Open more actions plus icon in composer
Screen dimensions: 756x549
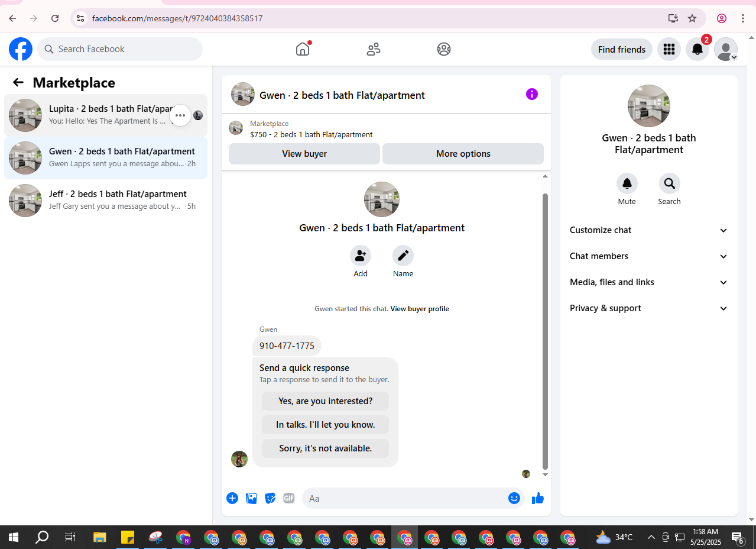pyautogui.click(x=232, y=498)
